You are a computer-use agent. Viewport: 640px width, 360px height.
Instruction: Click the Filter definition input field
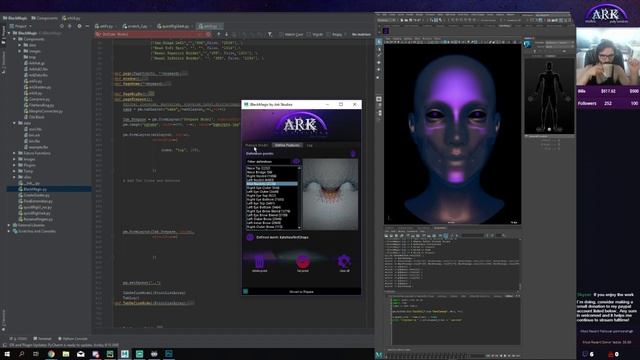point(269,162)
